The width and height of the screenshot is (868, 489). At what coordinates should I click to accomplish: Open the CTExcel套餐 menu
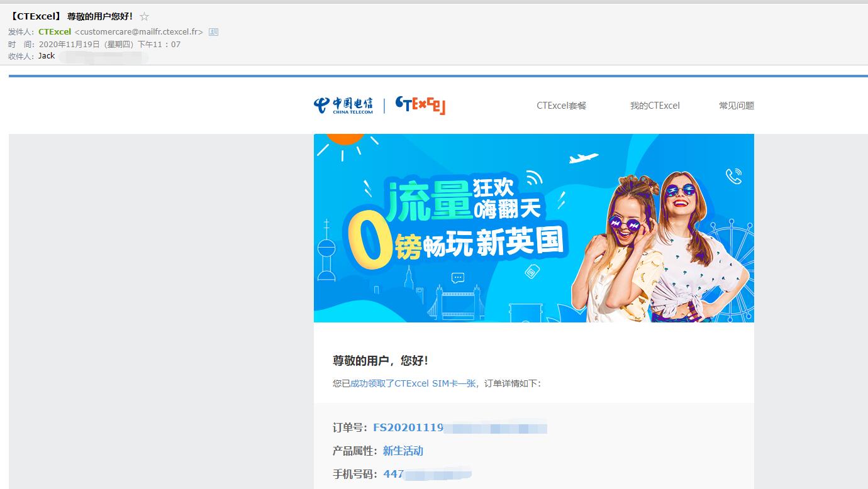[562, 106]
